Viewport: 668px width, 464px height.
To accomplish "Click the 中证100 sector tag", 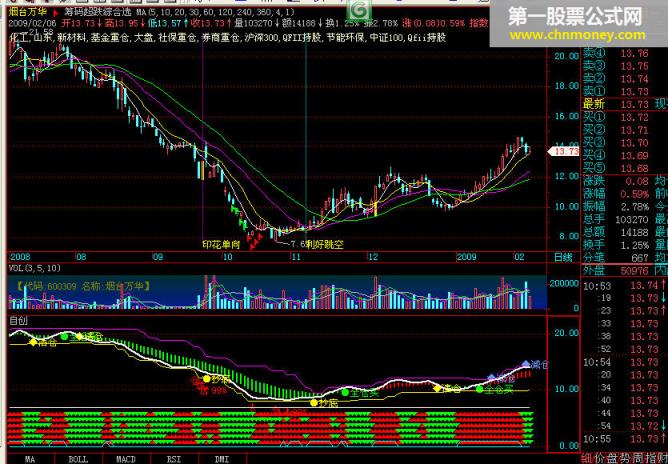I will 386,39.
